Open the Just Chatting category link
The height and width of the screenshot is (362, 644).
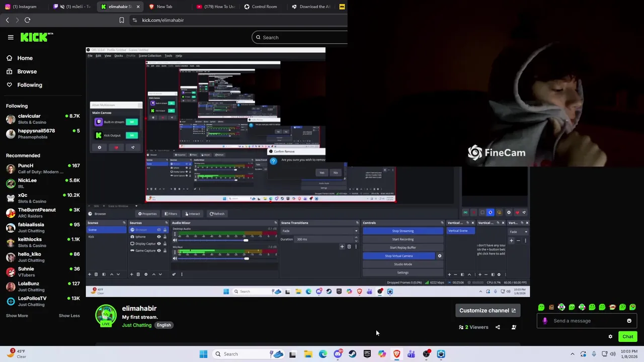point(136,325)
